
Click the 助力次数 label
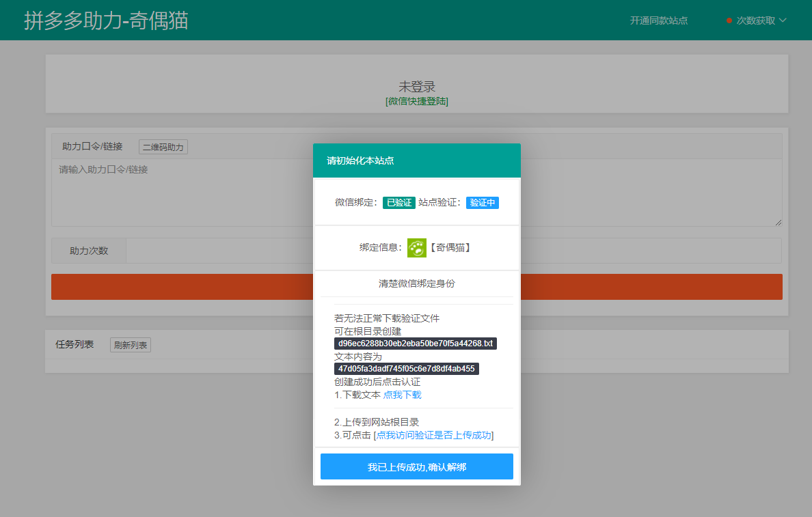click(89, 251)
